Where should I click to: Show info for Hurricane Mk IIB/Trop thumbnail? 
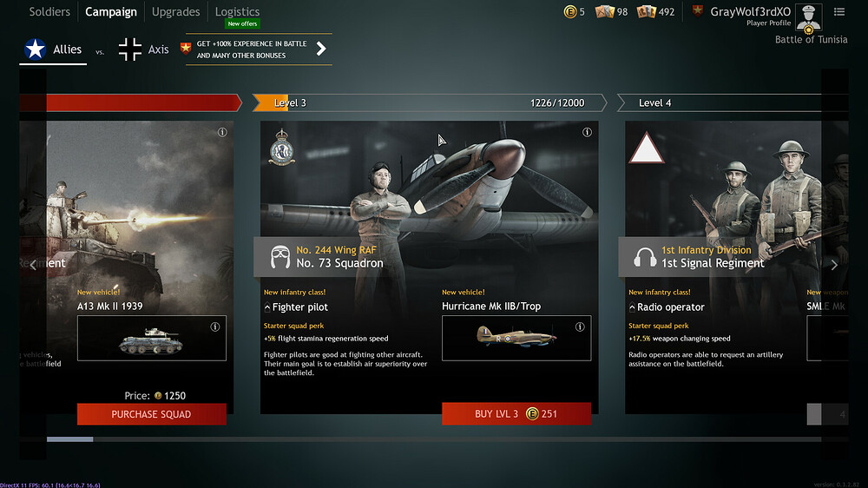pos(580,326)
